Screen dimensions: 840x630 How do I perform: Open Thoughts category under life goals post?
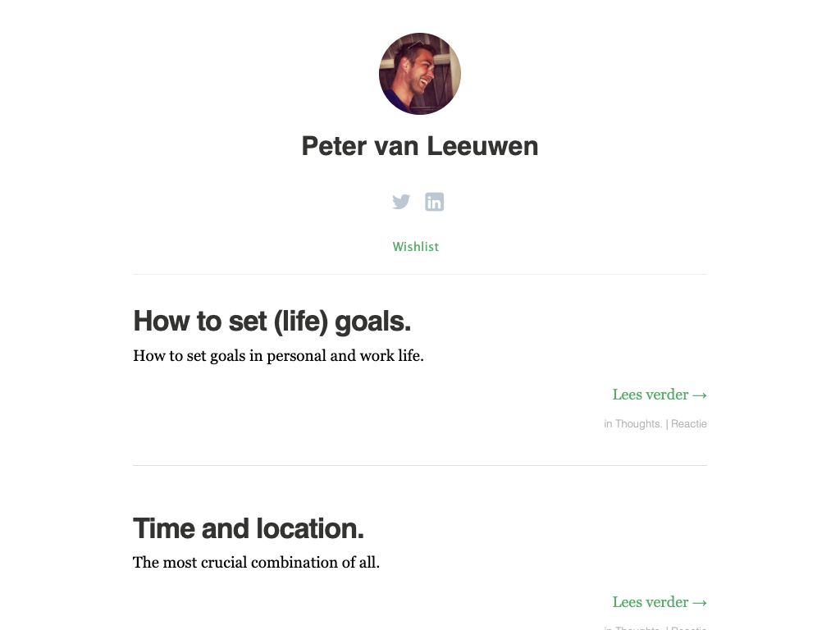pyautogui.click(x=638, y=424)
